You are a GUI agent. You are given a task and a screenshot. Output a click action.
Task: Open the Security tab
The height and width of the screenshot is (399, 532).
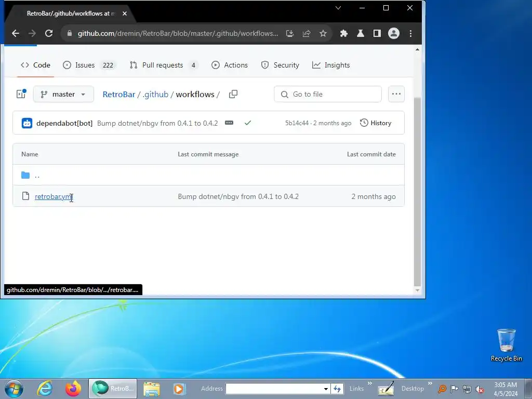280,65
